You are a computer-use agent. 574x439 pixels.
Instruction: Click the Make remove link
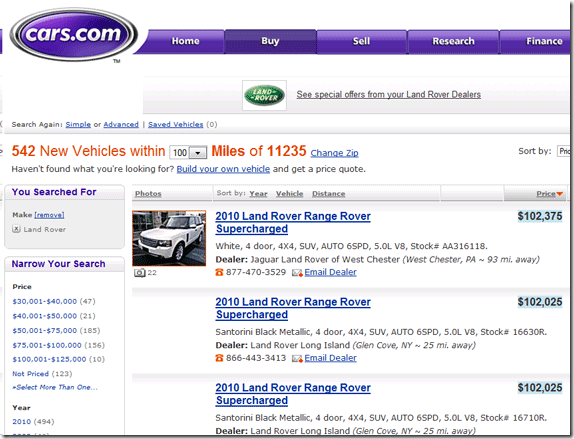pos(49,215)
